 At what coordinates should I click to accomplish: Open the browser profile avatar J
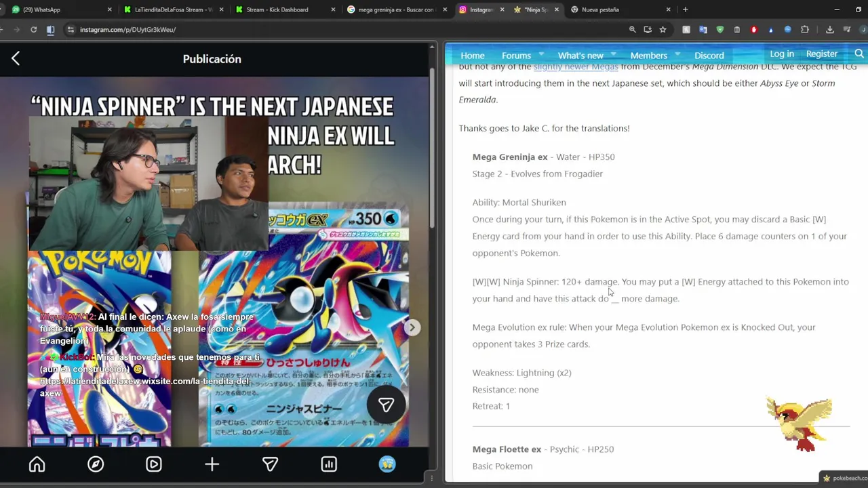click(864, 30)
